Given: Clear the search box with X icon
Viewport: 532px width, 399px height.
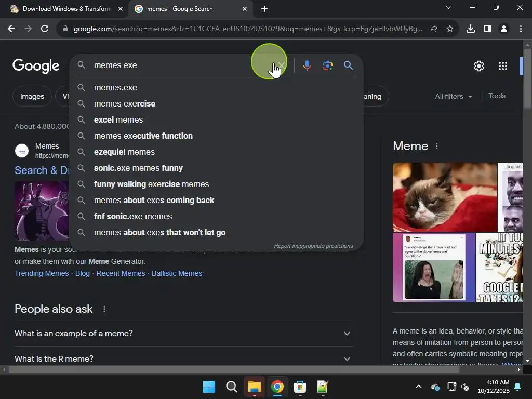Looking at the screenshot, I should coord(281,65).
